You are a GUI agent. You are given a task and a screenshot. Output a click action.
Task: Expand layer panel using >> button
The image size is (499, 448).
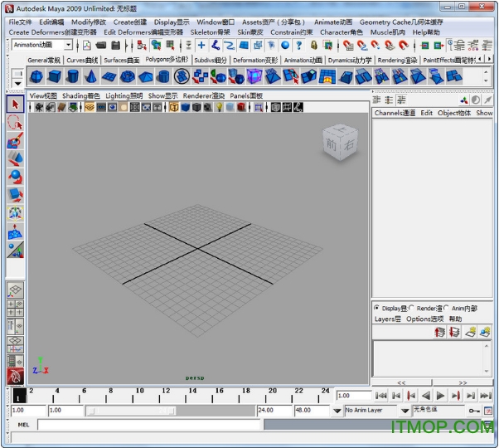(463, 382)
